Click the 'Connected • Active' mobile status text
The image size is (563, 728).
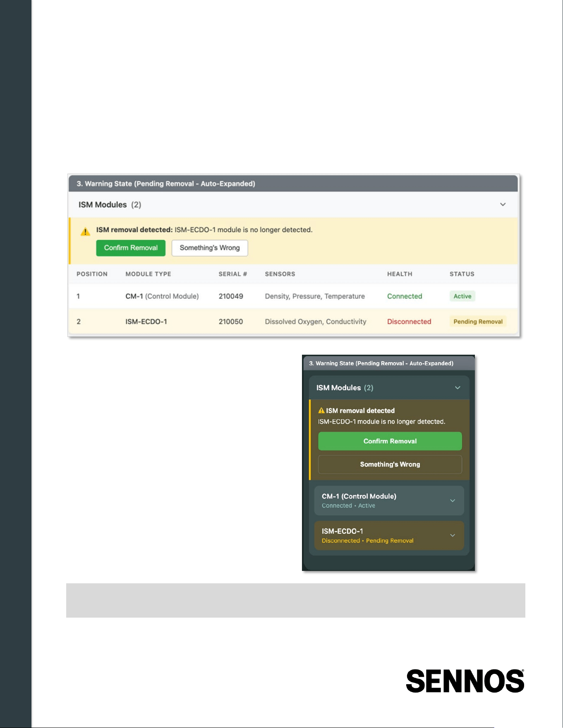[348, 506]
